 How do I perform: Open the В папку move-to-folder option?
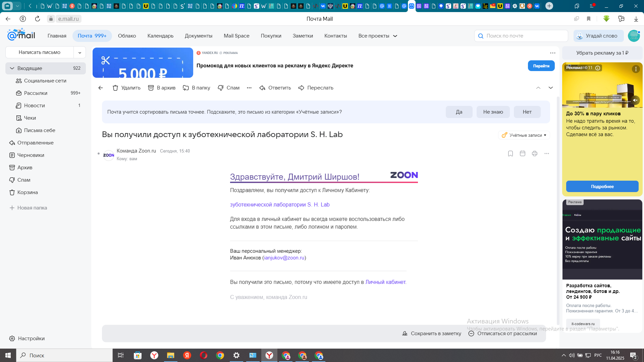pos(196,88)
